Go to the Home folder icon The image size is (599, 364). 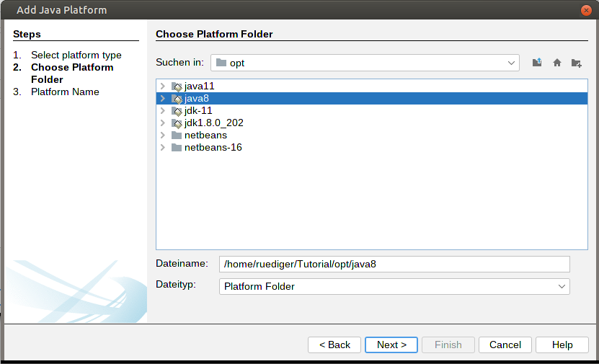557,63
